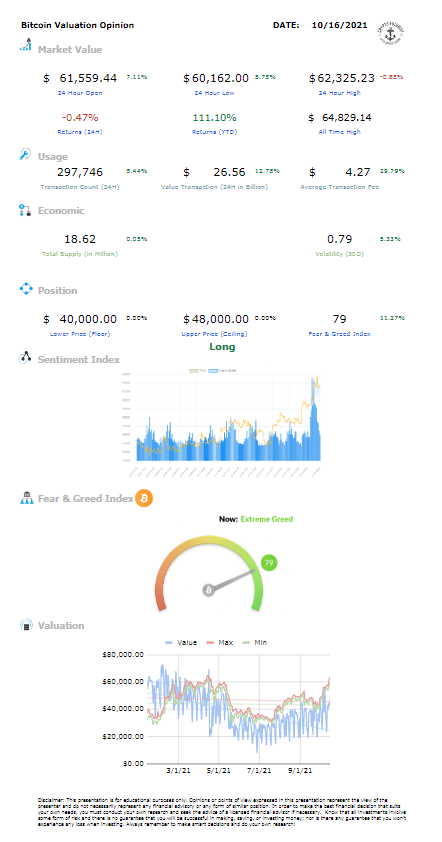Click the orange Bitcoin logo icon
The image size is (442, 842).
coord(144,498)
